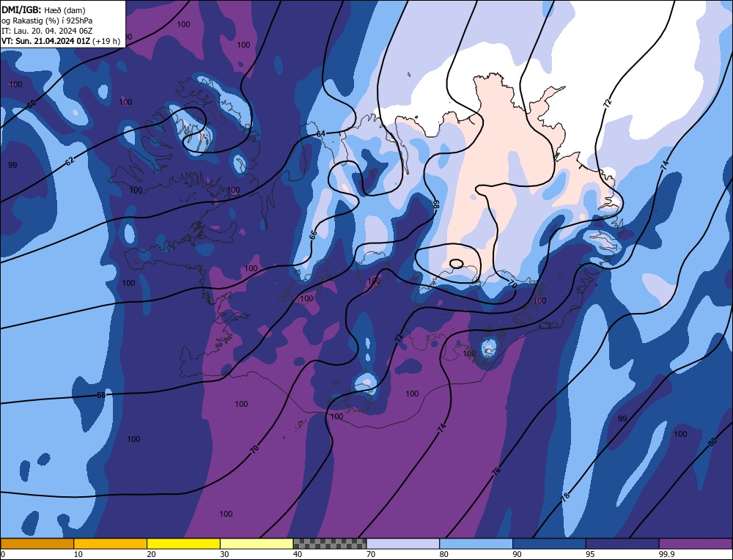This screenshot has width=733, height=560.
Task: Click the lavender 70–80 legend swatch
Action: [x=403, y=544]
